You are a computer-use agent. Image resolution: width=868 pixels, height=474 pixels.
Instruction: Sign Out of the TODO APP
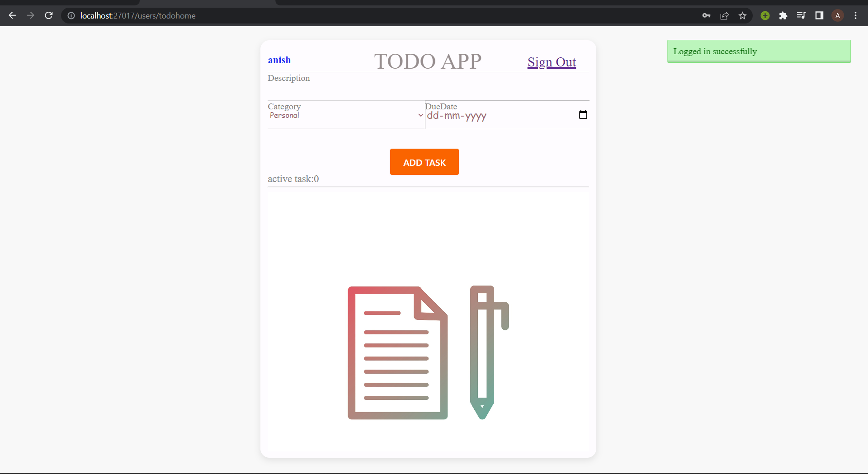(x=552, y=62)
